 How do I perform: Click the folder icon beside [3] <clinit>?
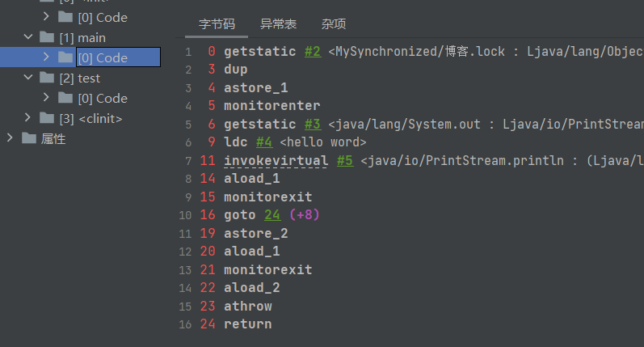pos(47,118)
